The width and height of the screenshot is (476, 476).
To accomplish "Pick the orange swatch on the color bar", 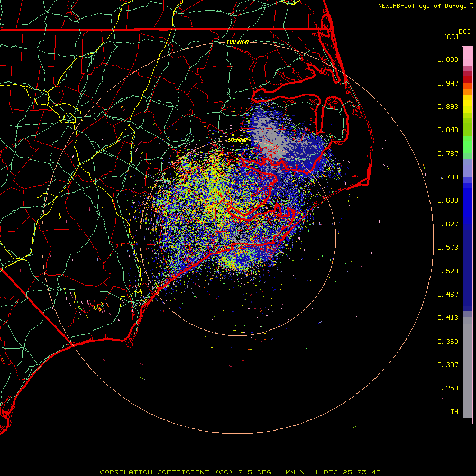I will click(x=467, y=91).
